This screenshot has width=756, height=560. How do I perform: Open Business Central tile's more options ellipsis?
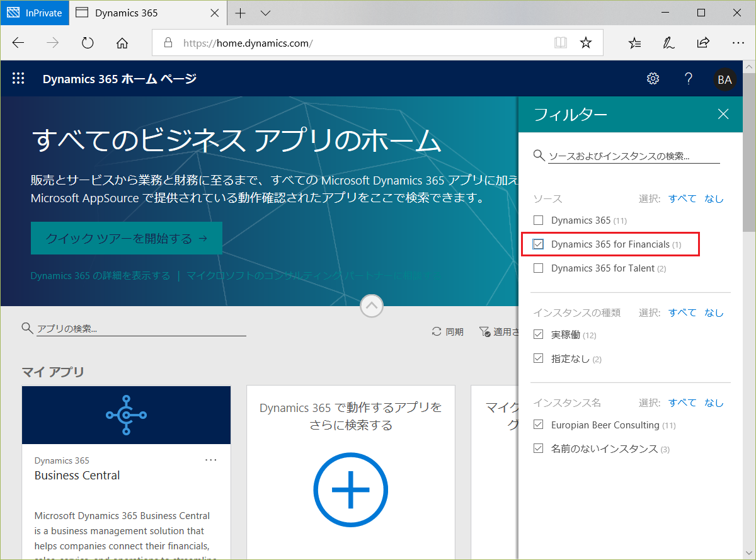[x=211, y=460]
